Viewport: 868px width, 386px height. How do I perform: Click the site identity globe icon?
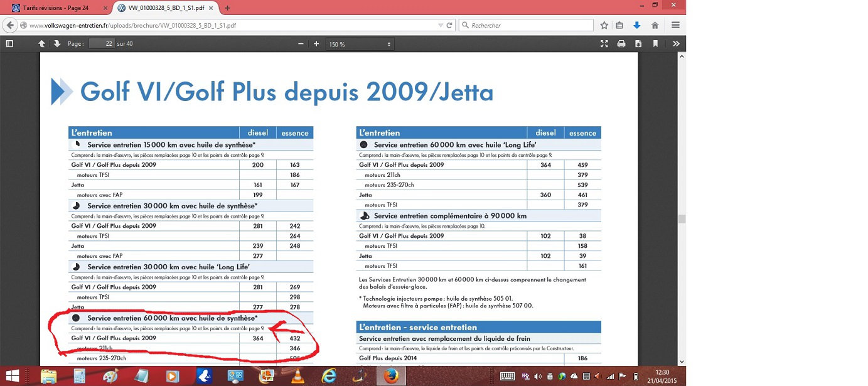point(23,26)
